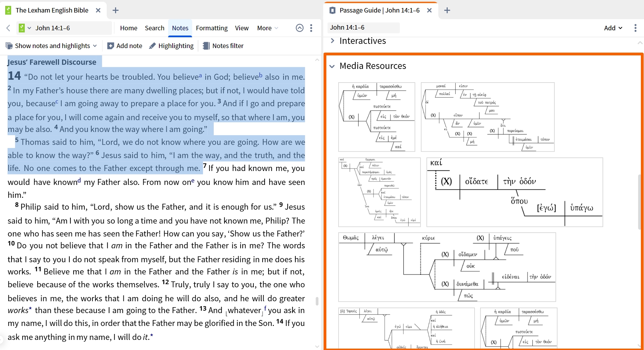
Task: Select the Search tab
Action: pos(154,28)
